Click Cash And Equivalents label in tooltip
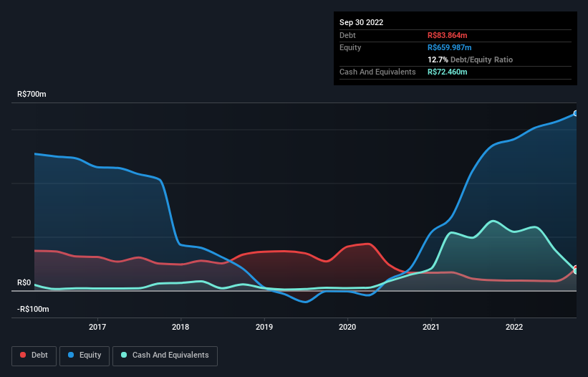This screenshot has width=588, height=377. click(377, 72)
